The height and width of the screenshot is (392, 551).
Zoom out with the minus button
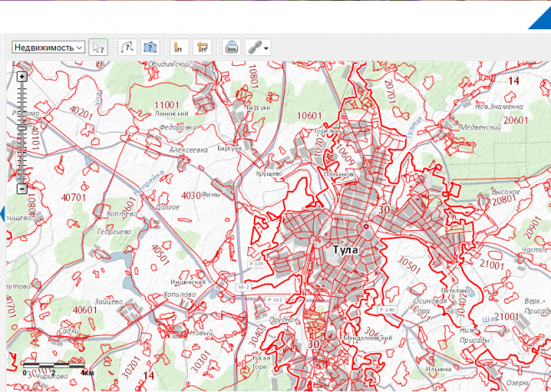coord(23,188)
